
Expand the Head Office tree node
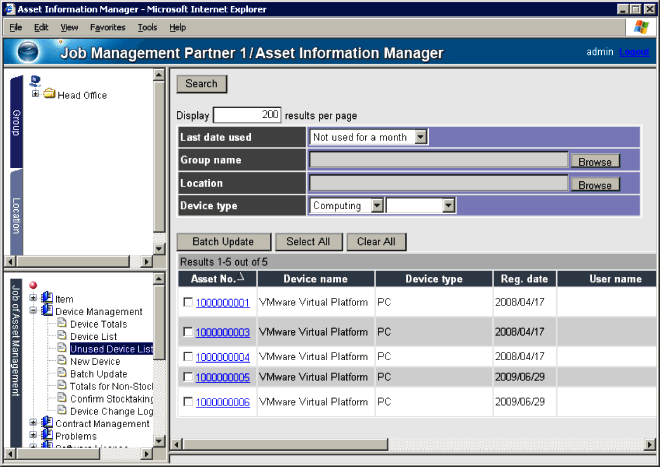pyautogui.click(x=36, y=95)
